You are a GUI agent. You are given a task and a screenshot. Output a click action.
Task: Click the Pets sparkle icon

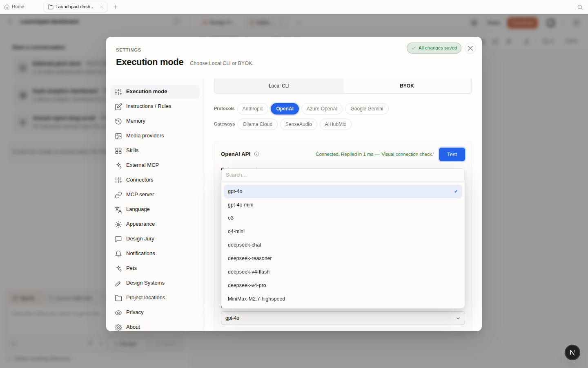[118, 269]
